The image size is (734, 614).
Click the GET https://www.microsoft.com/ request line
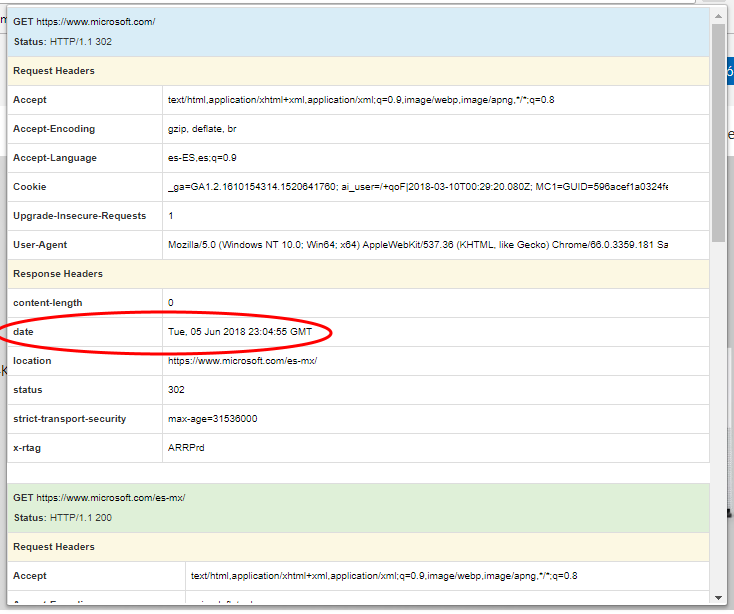click(84, 22)
